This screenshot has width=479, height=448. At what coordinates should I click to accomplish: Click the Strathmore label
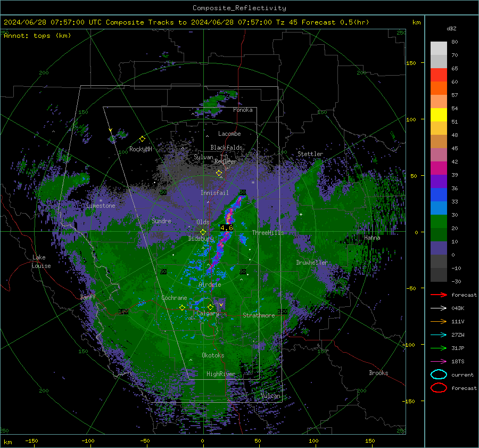click(x=259, y=315)
